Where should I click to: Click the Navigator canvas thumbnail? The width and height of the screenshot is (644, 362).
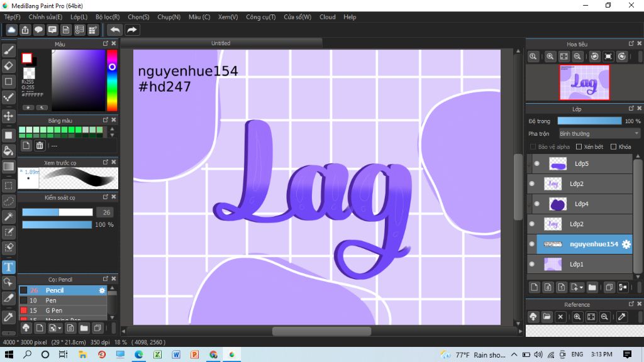(584, 82)
